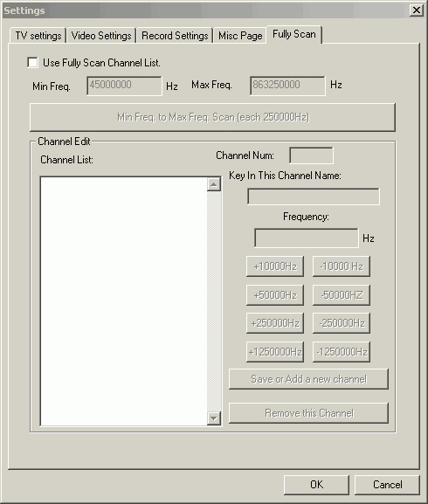Click the -50000HZ button
This screenshot has height=504, width=428.
tap(342, 294)
